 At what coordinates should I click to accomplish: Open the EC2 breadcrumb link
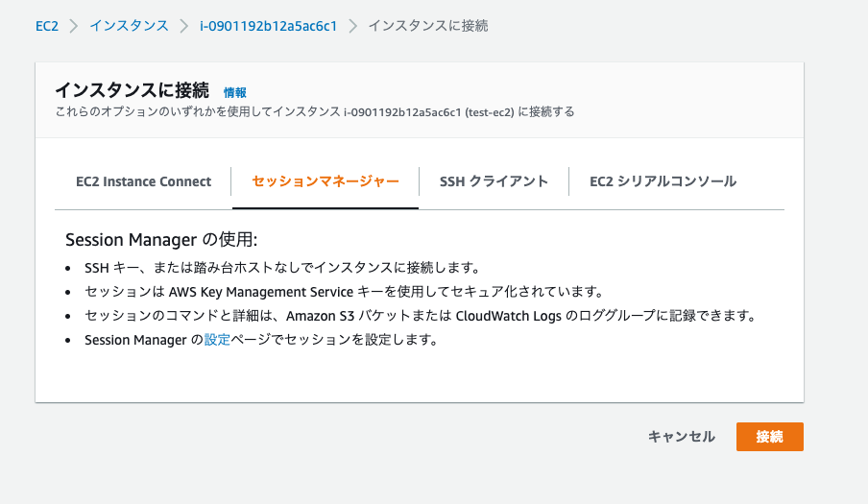click(47, 26)
